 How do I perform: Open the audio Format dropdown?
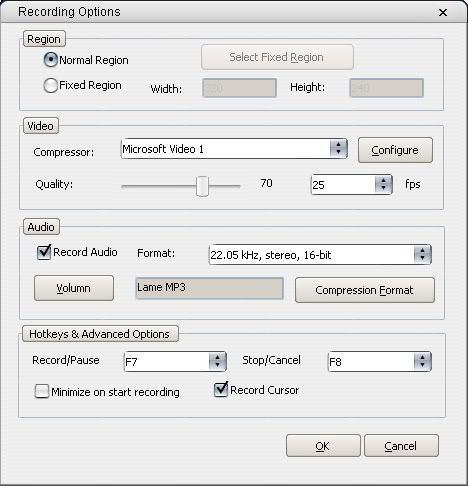pos(320,255)
